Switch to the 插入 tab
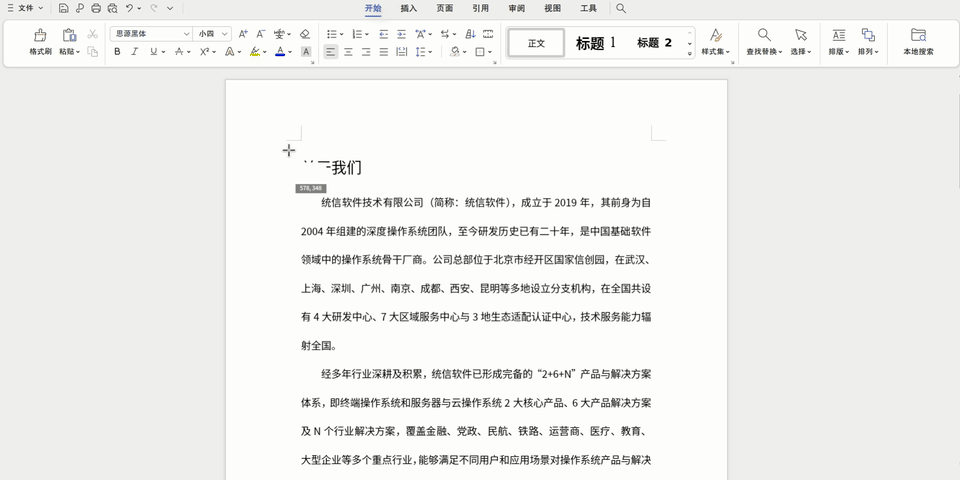Image resolution: width=960 pixels, height=480 pixels. [x=408, y=8]
